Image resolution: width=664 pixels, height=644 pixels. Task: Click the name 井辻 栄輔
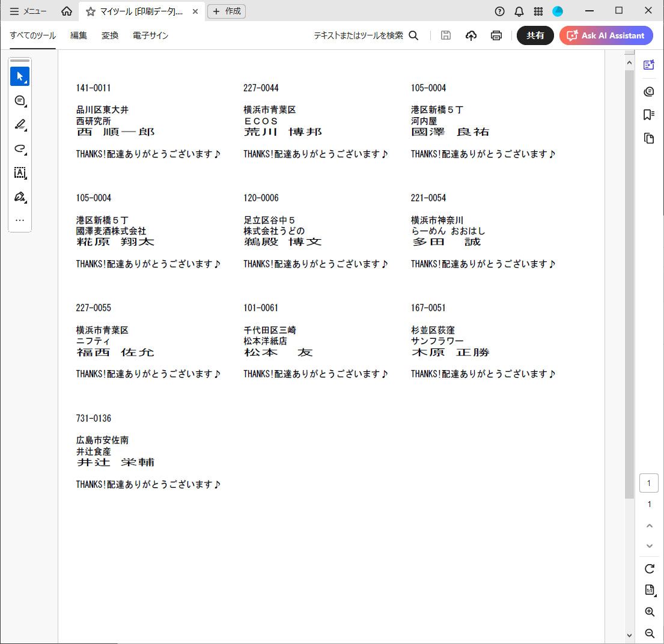(x=115, y=462)
